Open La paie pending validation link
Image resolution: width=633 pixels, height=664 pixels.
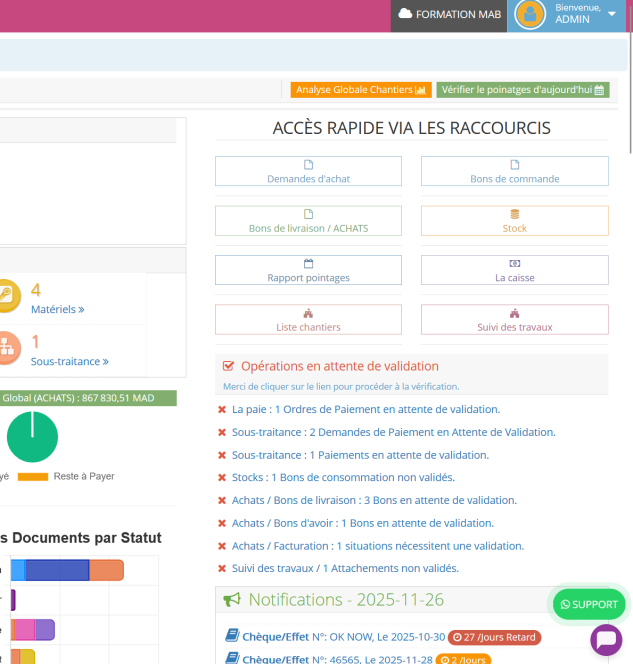coord(366,409)
